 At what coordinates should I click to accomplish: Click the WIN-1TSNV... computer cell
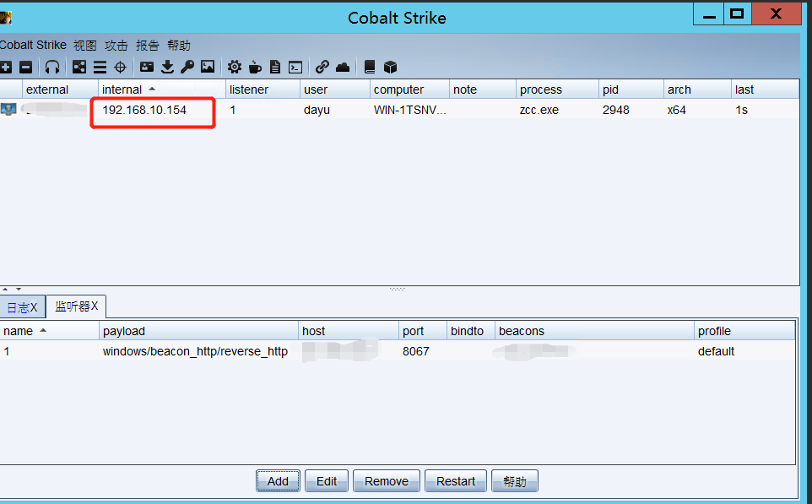point(409,110)
